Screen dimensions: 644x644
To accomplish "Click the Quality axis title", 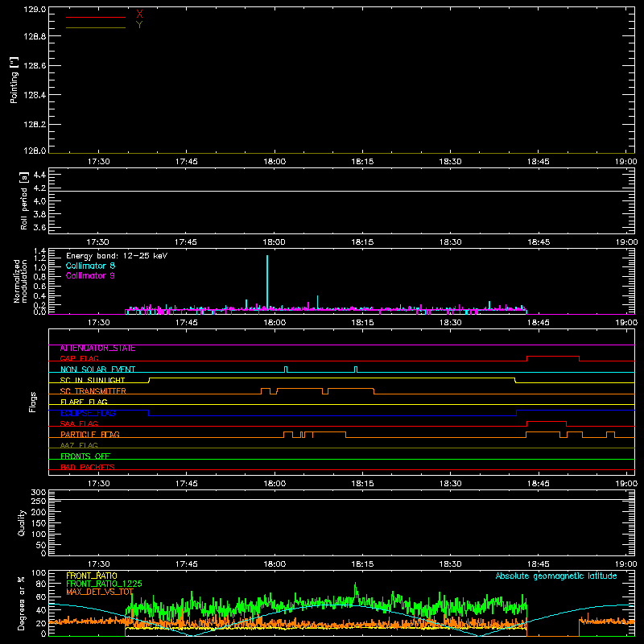I will click(22, 522).
